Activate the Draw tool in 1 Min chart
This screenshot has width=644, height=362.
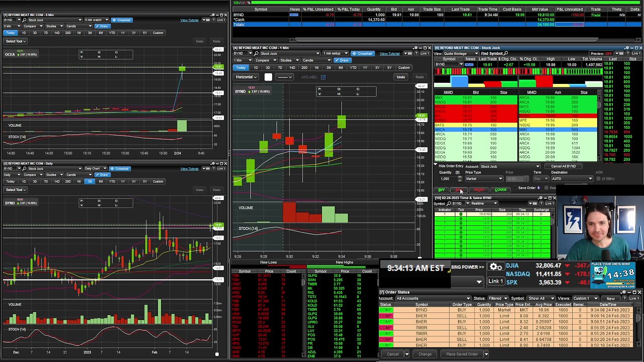[342, 60]
